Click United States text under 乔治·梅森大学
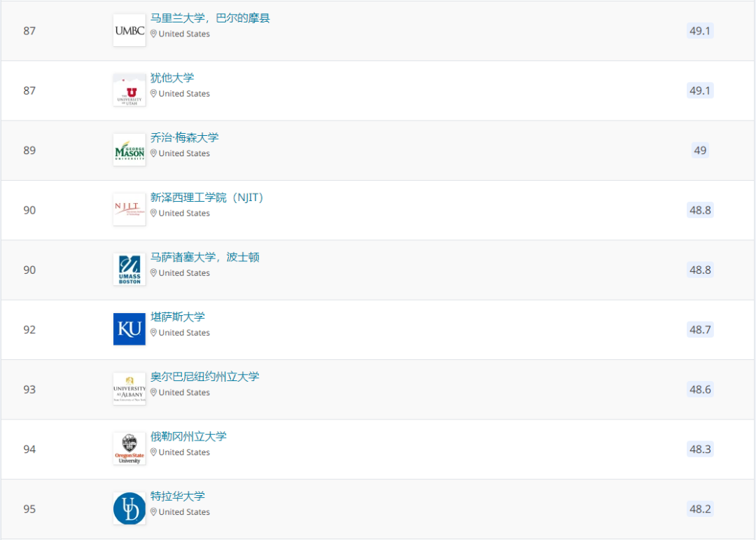 [x=184, y=153]
